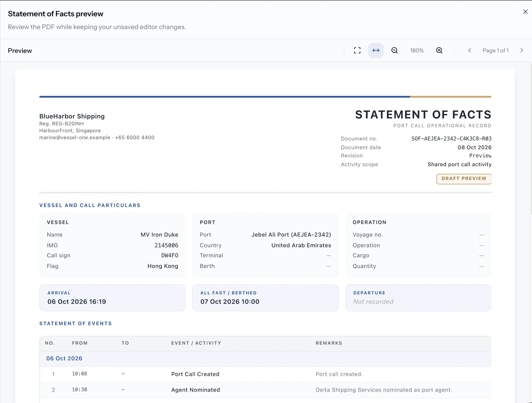This screenshot has height=403, width=532.
Task: Click the BlueHarbor Shipping company name
Action: [x=72, y=116]
